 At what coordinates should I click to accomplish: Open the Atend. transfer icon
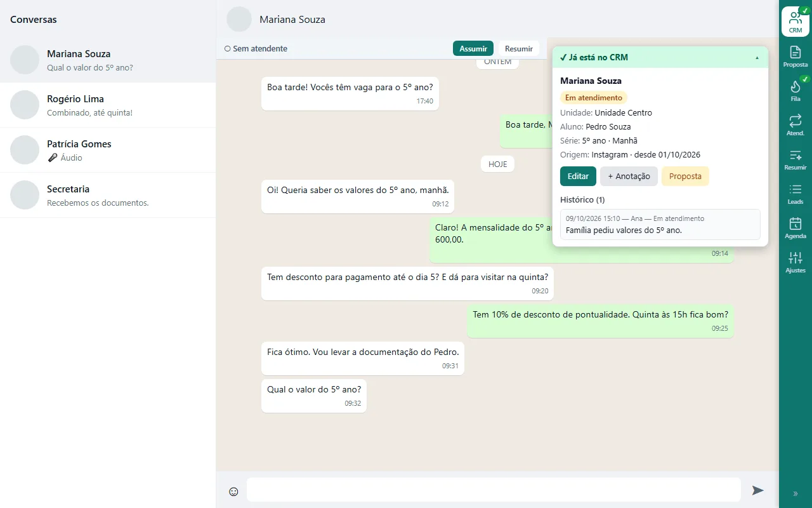(795, 124)
